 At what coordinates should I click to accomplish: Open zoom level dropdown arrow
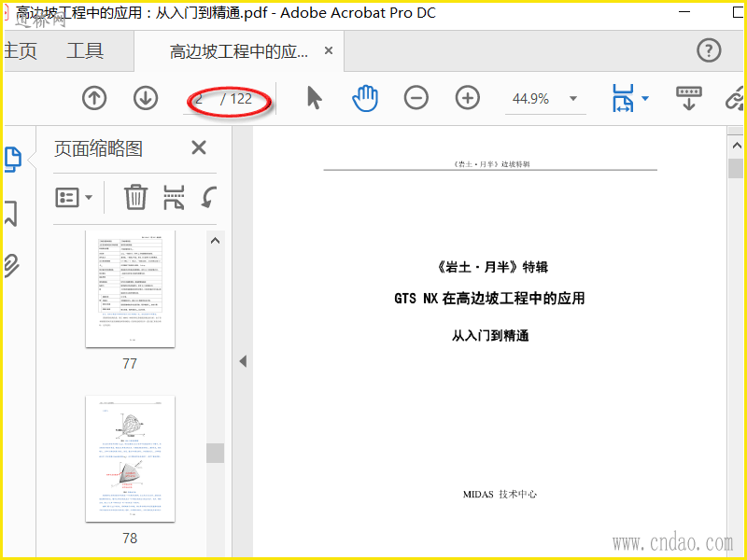573,99
